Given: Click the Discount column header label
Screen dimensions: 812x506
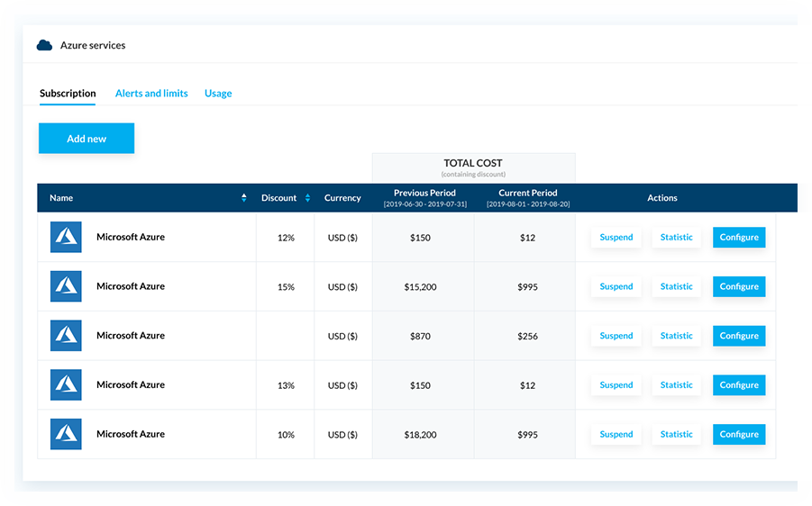Looking at the screenshot, I should coord(278,198).
